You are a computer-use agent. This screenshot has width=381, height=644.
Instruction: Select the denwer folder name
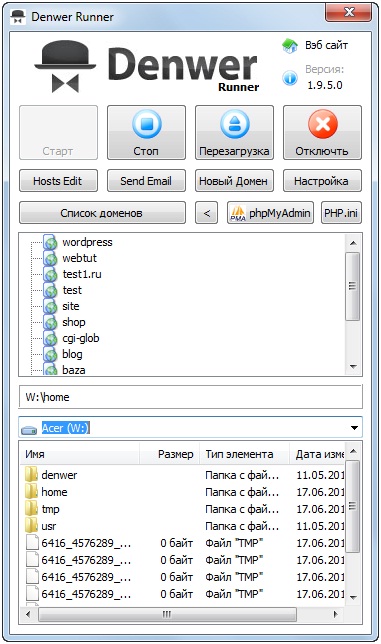point(59,475)
